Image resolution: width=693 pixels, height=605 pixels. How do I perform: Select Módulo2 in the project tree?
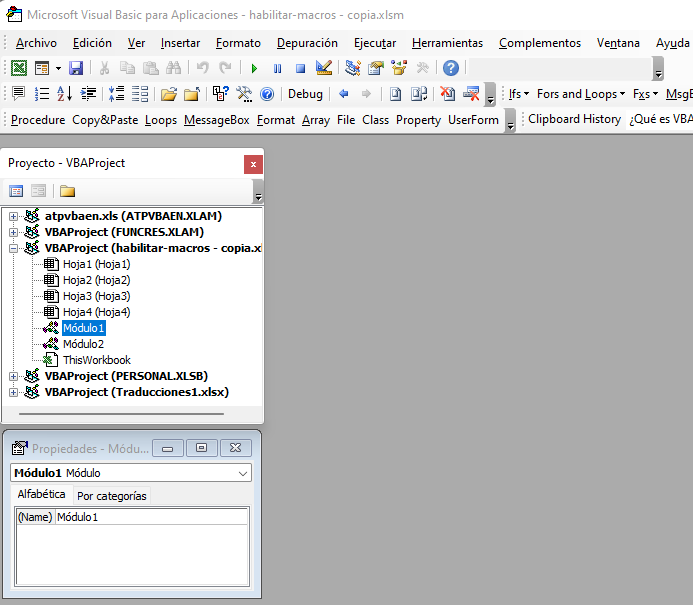pos(83,344)
